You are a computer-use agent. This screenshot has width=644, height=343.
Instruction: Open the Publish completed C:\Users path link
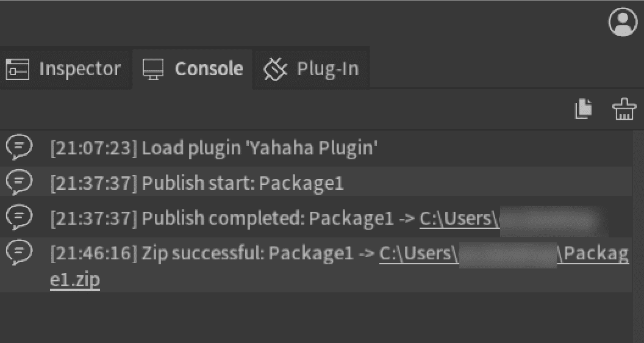click(x=459, y=218)
